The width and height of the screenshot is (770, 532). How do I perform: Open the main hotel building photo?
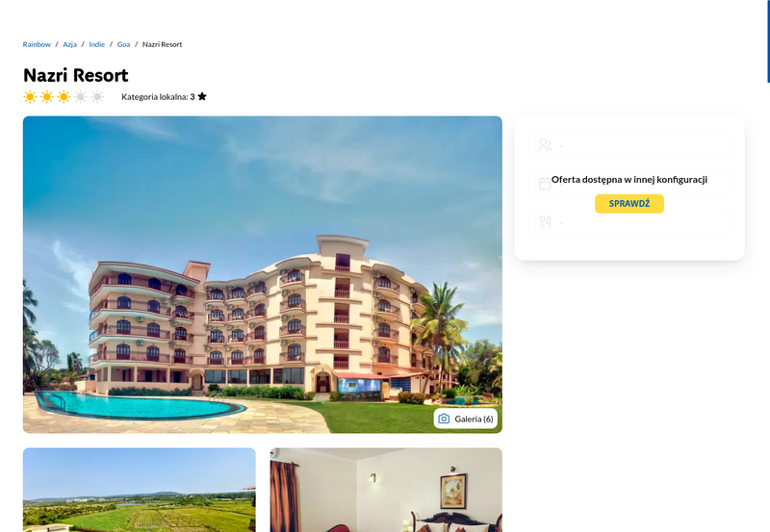(x=262, y=275)
